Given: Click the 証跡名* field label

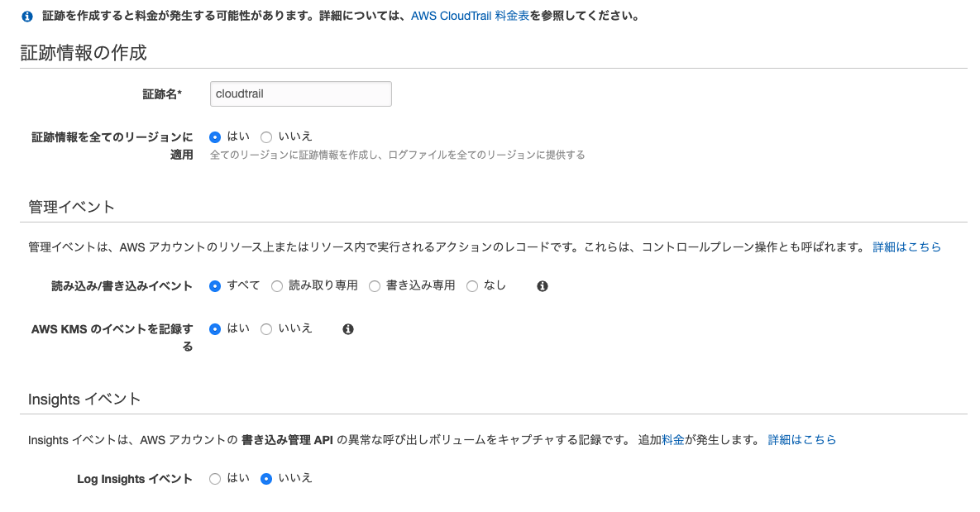Looking at the screenshot, I should coord(162,94).
